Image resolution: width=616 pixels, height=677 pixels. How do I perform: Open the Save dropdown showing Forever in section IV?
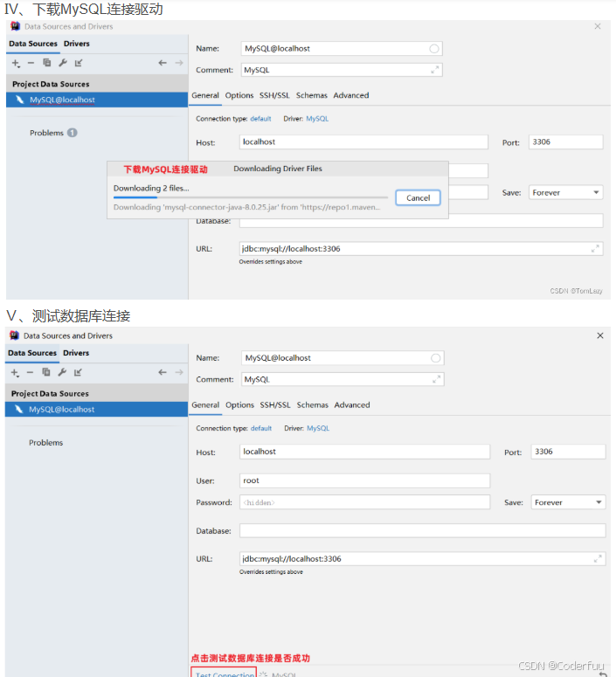click(566, 192)
